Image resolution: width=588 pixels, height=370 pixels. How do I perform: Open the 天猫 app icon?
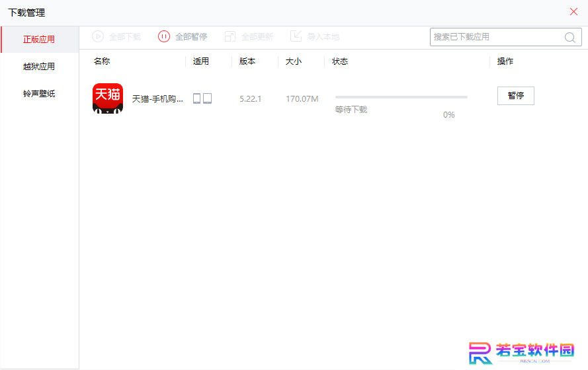click(x=108, y=98)
